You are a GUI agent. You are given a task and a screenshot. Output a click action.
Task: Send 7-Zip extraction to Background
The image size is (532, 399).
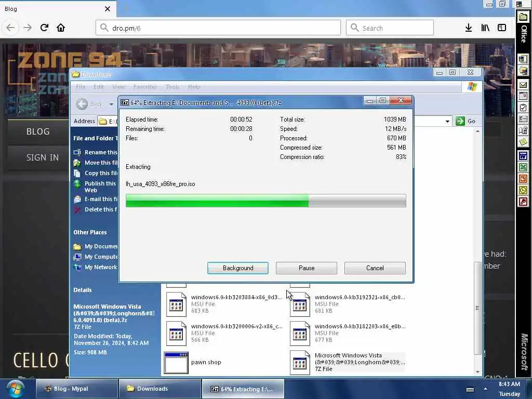click(238, 268)
